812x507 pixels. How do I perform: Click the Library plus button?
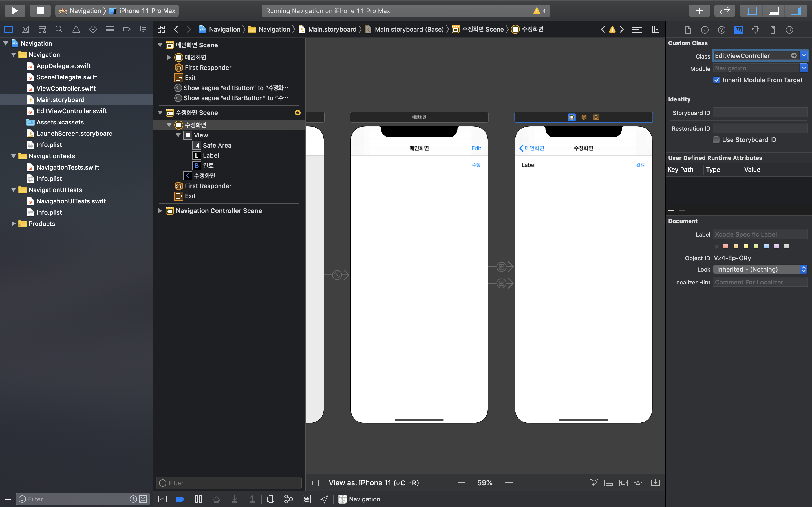(x=699, y=11)
